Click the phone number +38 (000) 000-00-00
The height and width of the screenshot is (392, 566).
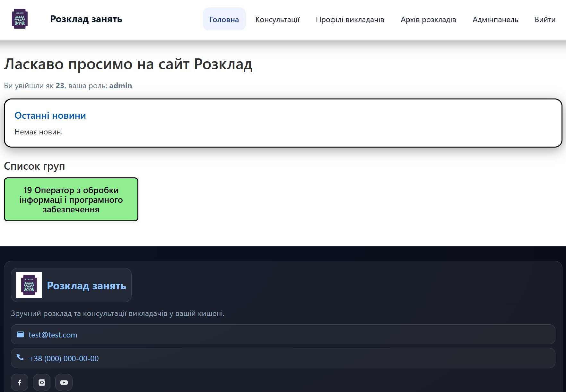point(64,359)
